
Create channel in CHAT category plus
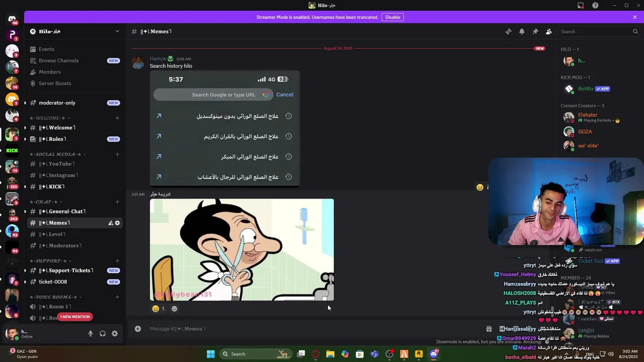coord(117,202)
